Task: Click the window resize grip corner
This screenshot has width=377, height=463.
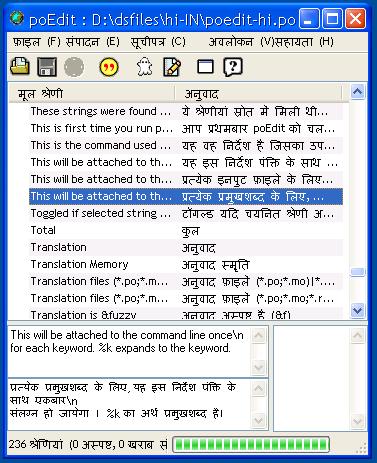Action: click(x=361, y=448)
